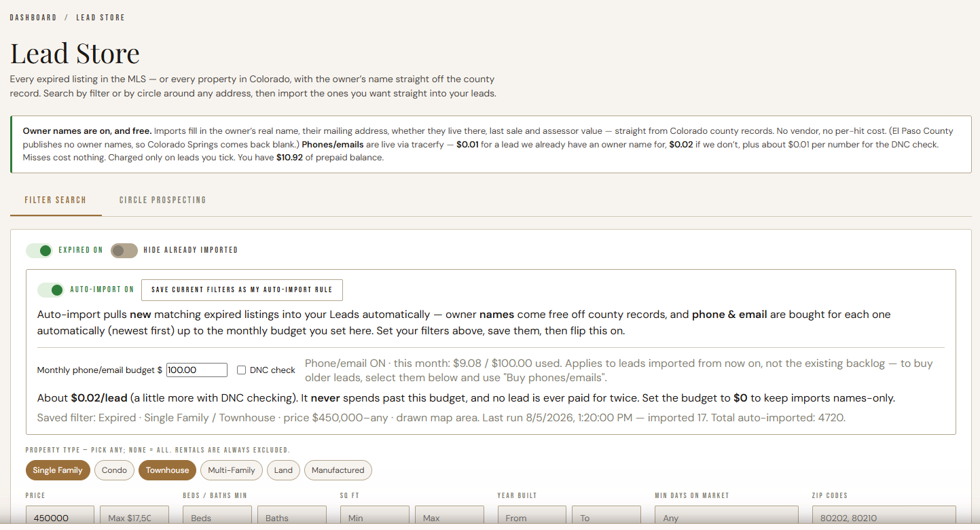The image size is (980, 530).
Task: Select the Condo property type
Action: click(x=114, y=470)
